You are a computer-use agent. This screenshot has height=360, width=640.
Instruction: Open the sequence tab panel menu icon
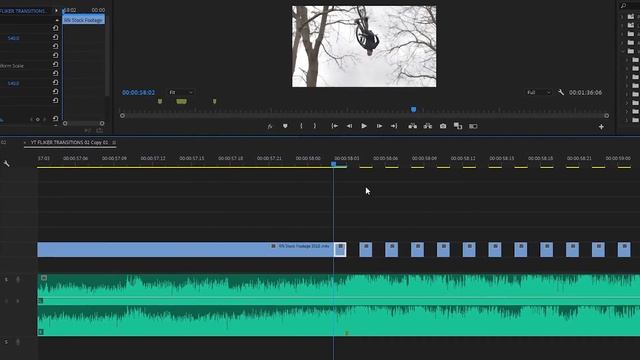click(114, 142)
